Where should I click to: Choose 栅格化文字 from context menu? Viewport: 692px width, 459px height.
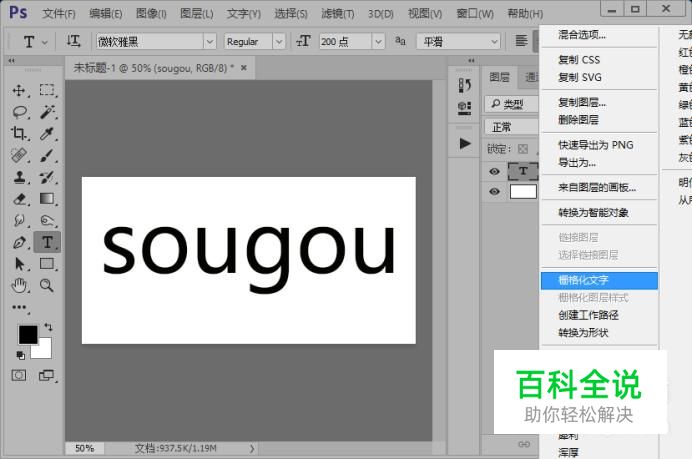[x=599, y=280]
